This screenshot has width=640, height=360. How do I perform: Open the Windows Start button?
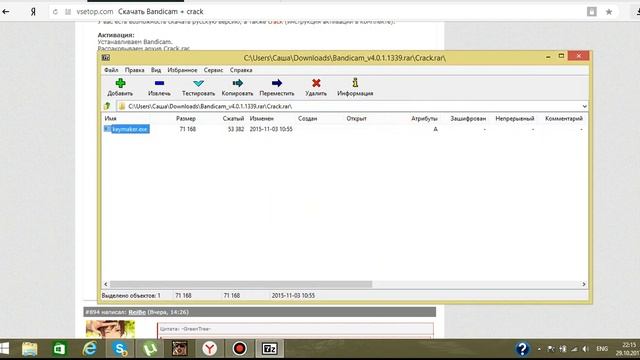point(4,349)
